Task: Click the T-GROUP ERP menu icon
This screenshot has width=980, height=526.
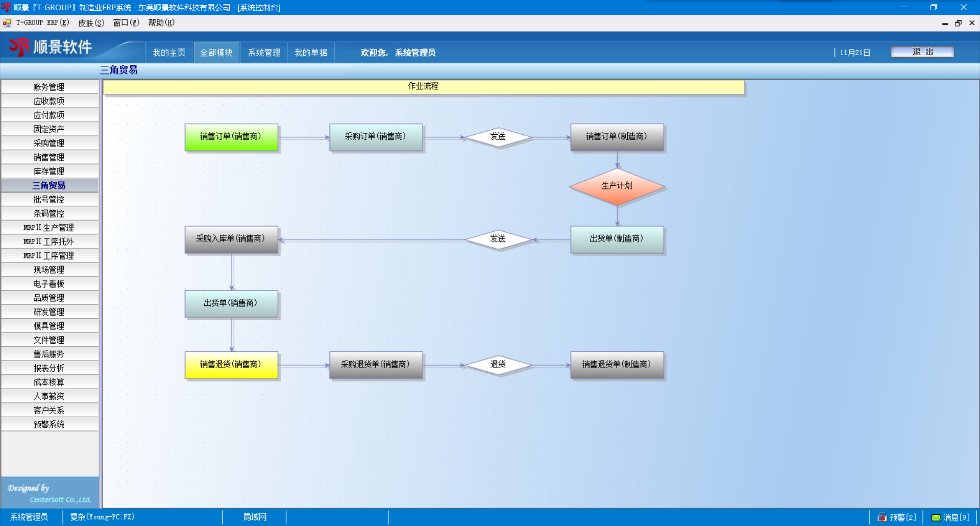Action: tap(7, 23)
